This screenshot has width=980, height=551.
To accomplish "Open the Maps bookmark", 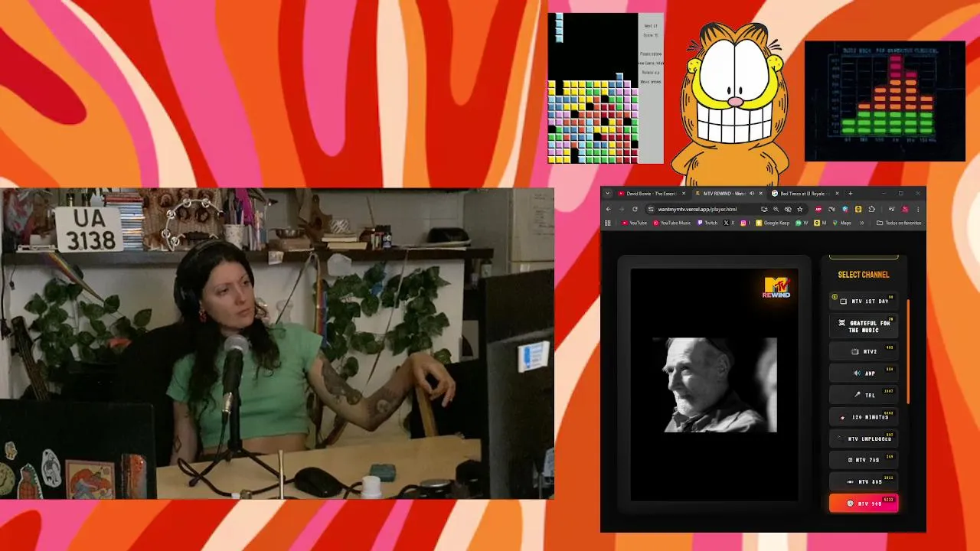I will pyautogui.click(x=841, y=223).
